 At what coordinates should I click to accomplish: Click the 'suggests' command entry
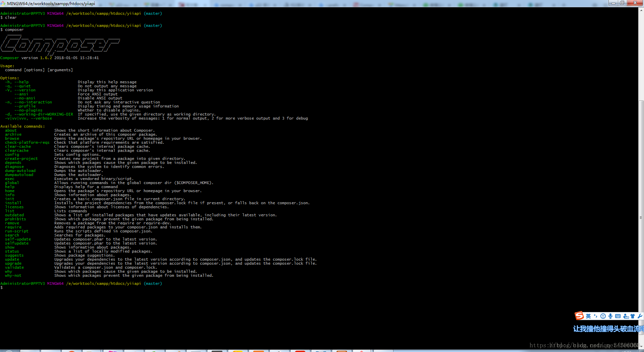coord(14,255)
